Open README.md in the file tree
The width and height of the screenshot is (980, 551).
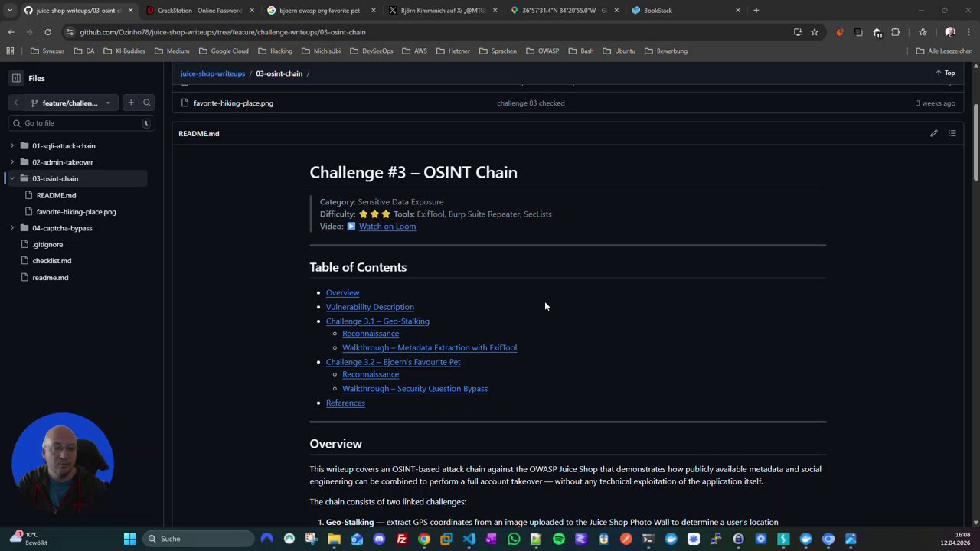pos(56,195)
